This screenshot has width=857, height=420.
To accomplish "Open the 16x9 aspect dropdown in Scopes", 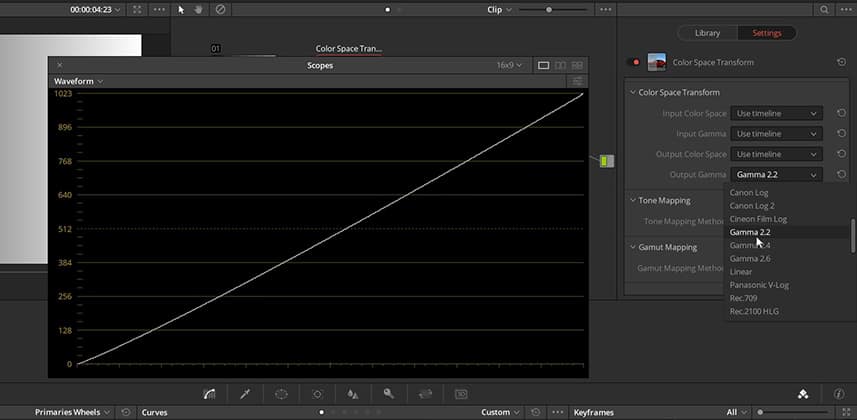I will 509,66.
